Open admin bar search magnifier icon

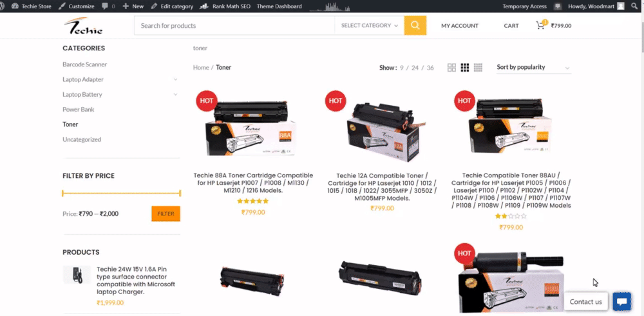pyautogui.click(x=637, y=6)
